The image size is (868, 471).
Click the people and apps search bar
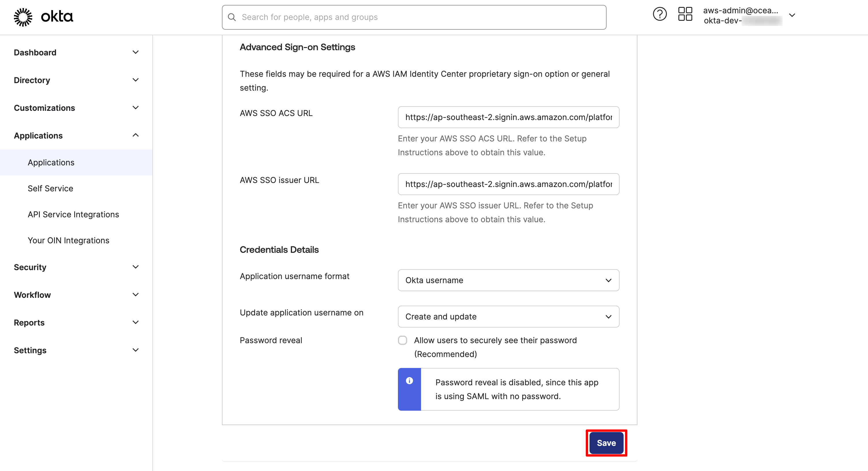click(414, 17)
